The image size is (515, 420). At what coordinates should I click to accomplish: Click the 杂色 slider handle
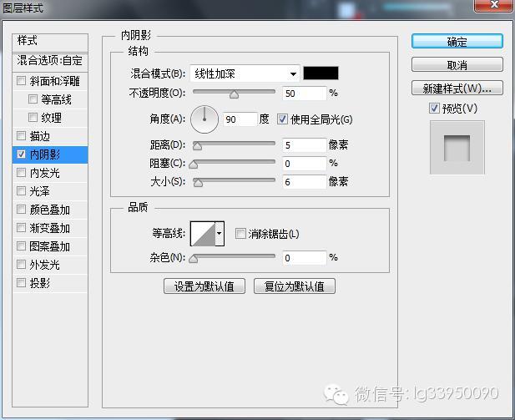[x=193, y=260]
